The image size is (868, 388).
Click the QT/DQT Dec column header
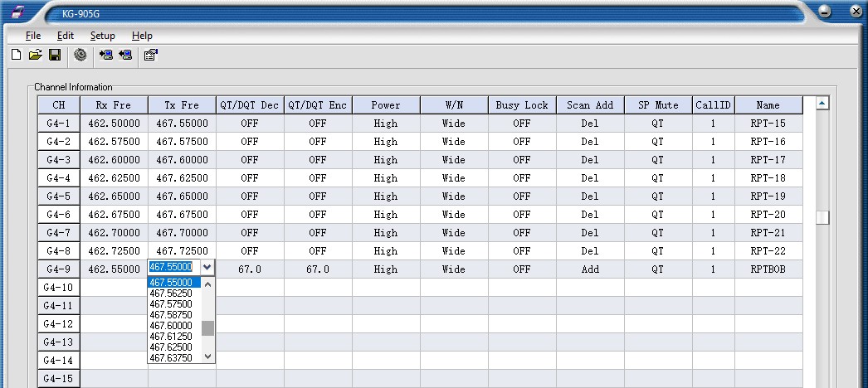pos(250,105)
